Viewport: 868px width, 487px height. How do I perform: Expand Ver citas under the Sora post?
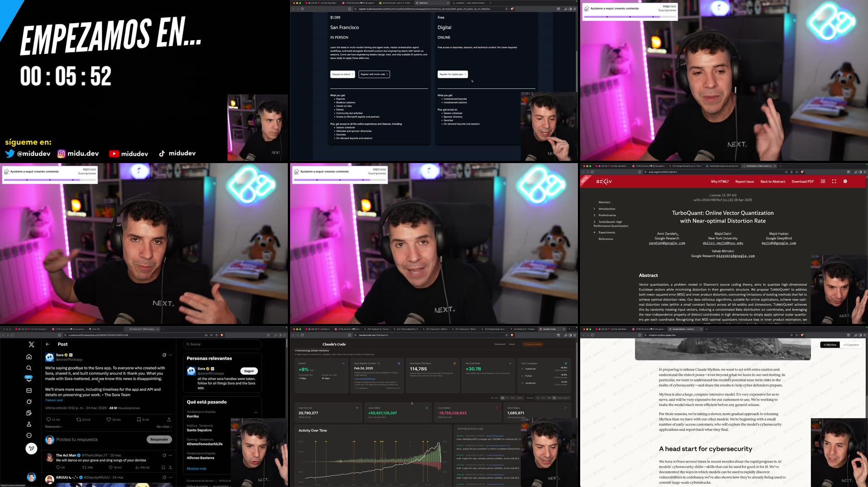pyautogui.click(x=164, y=427)
